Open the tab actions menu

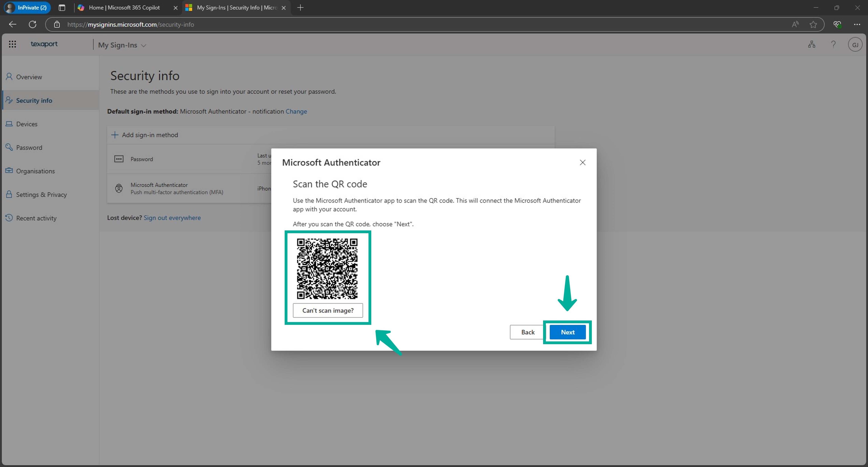click(x=62, y=8)
